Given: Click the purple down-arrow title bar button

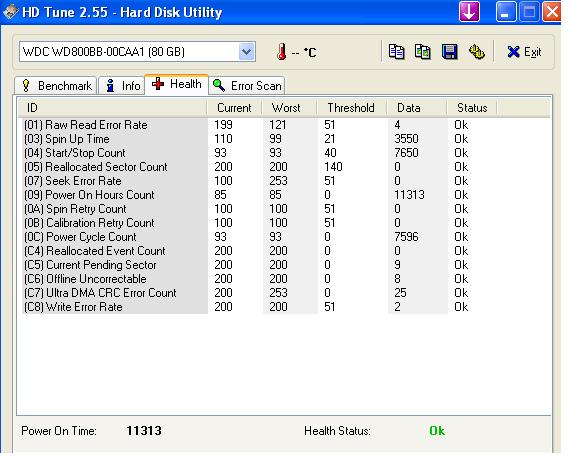Looking at the screenshot, I should coord(469,11).
